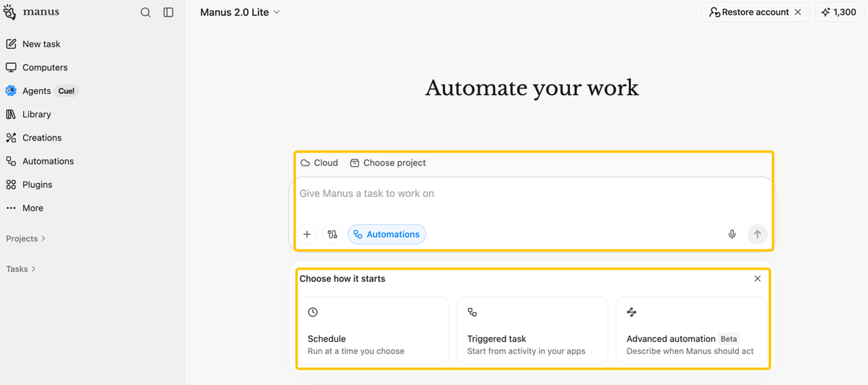Expand the Projects section chevron
This screenshot has height=385, width=868.
point(43,239)
